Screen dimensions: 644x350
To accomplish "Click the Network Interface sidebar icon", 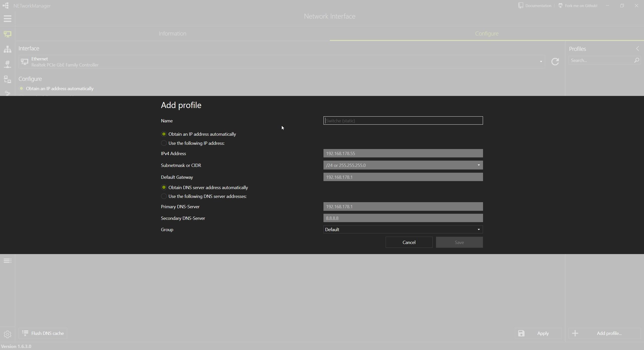I will click(7, 34).
